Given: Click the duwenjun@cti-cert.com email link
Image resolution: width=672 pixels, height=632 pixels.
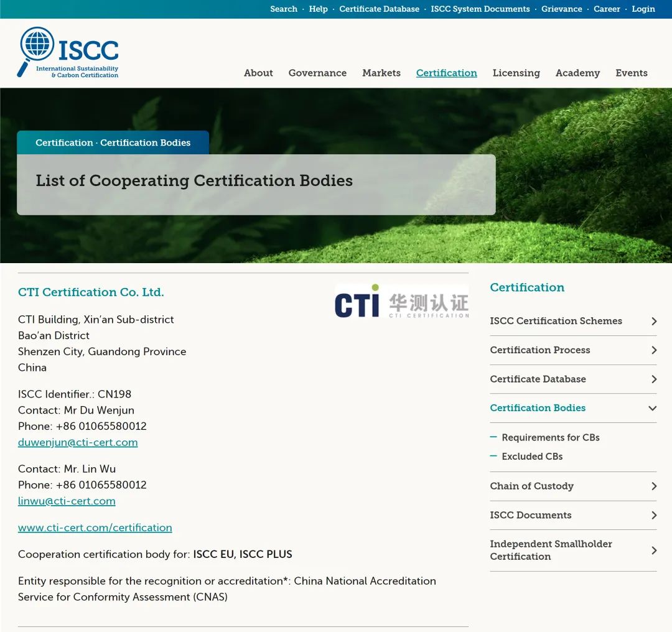Looking at the screenshot, I should click(78, 442).
